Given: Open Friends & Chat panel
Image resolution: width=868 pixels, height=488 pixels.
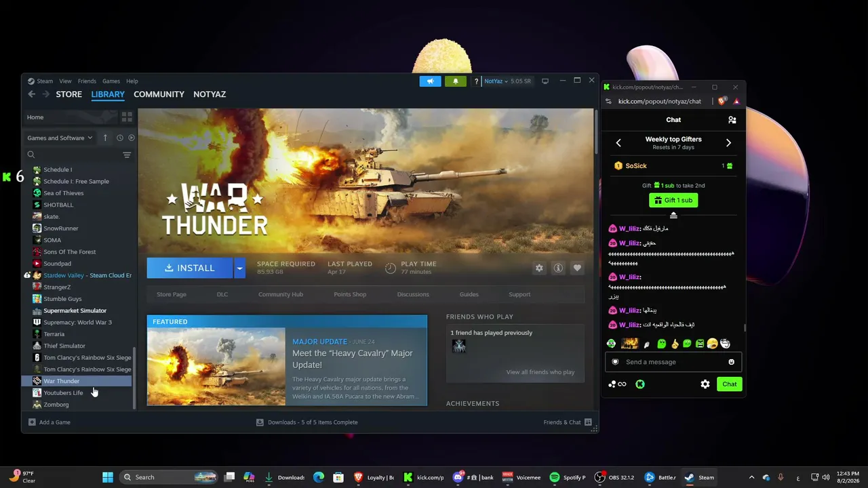Looking at the screenshot, I should tap(568, 422).
